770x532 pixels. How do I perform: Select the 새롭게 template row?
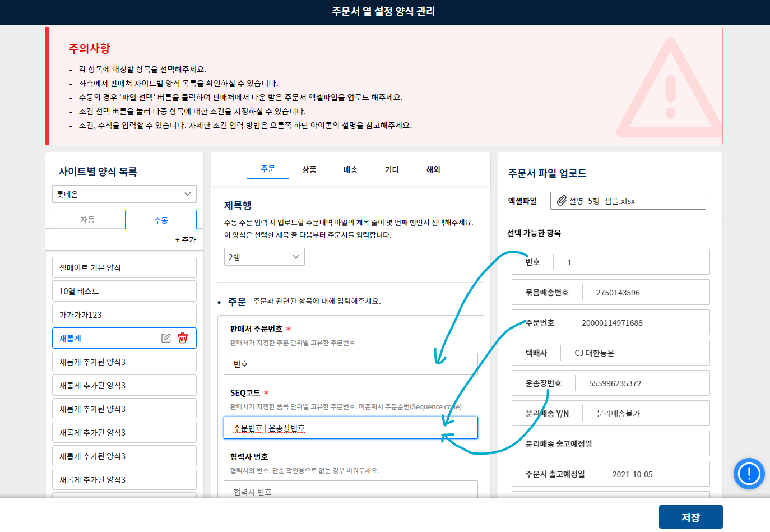coord(124,338)
